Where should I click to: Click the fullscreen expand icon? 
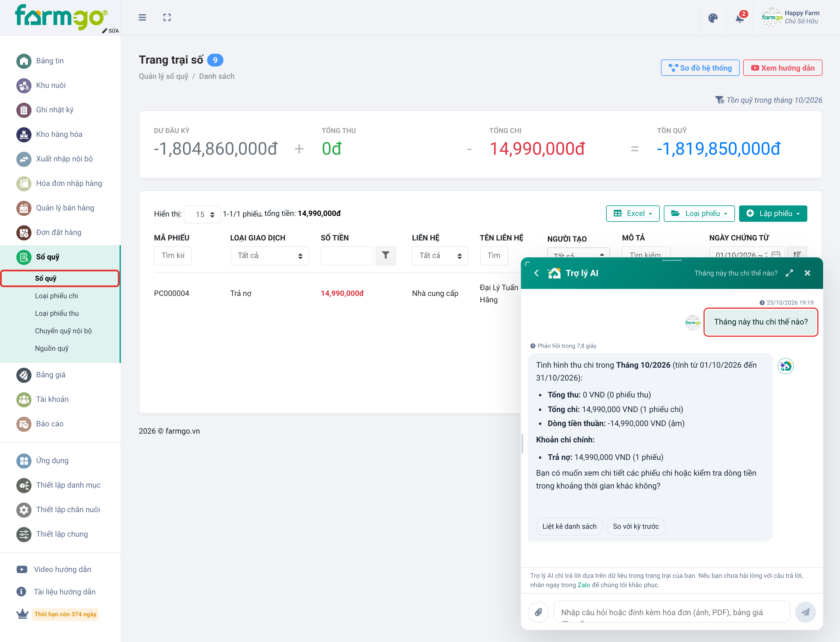[167, 18]
